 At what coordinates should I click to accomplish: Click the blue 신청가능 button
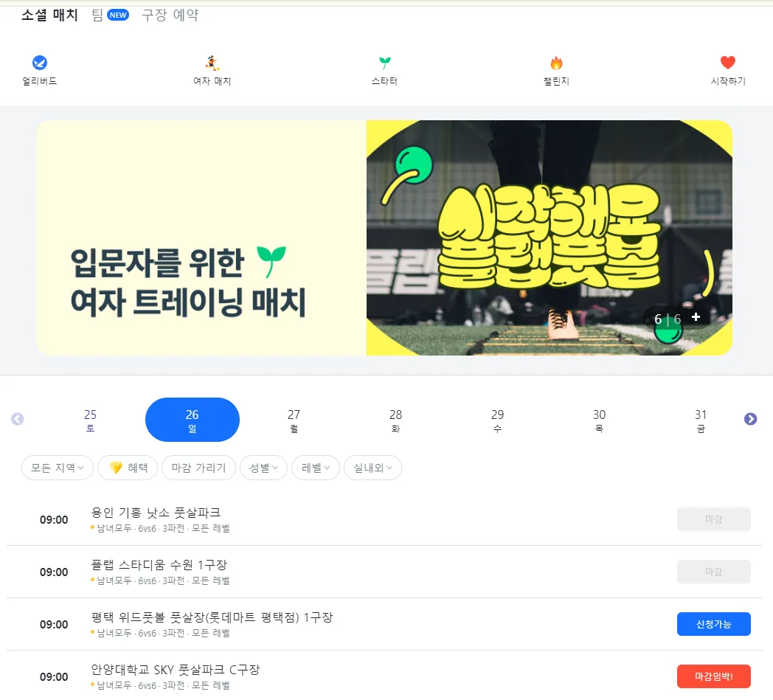[714, 624]
